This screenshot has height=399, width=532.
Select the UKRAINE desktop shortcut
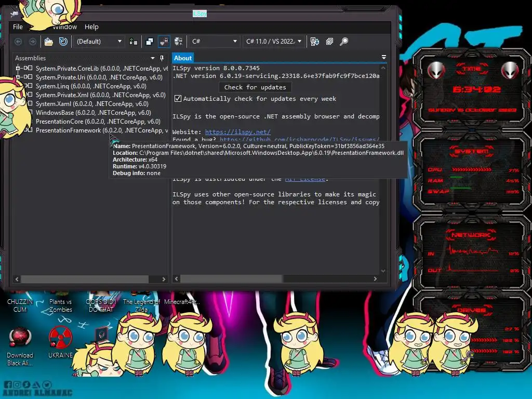coord(60,342)
